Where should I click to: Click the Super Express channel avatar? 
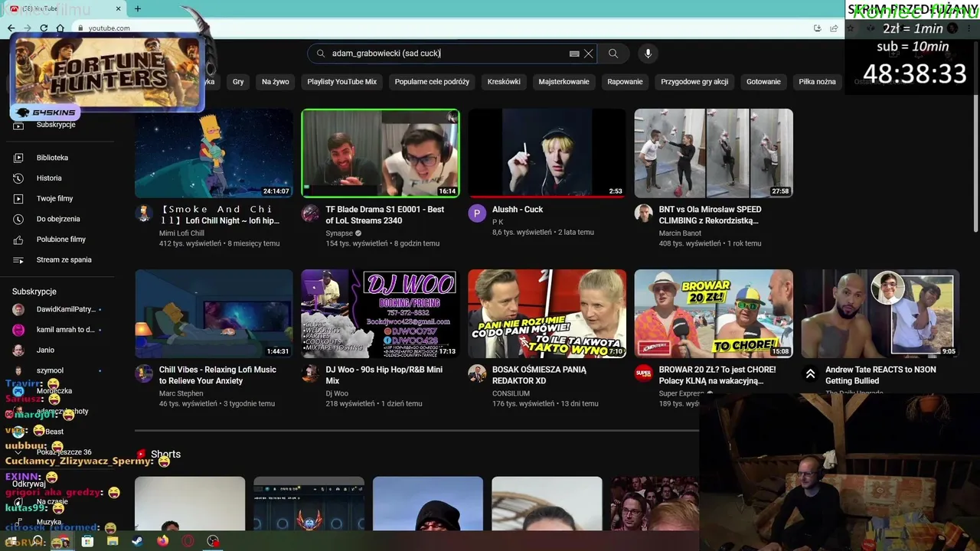(x=643, y=373)
